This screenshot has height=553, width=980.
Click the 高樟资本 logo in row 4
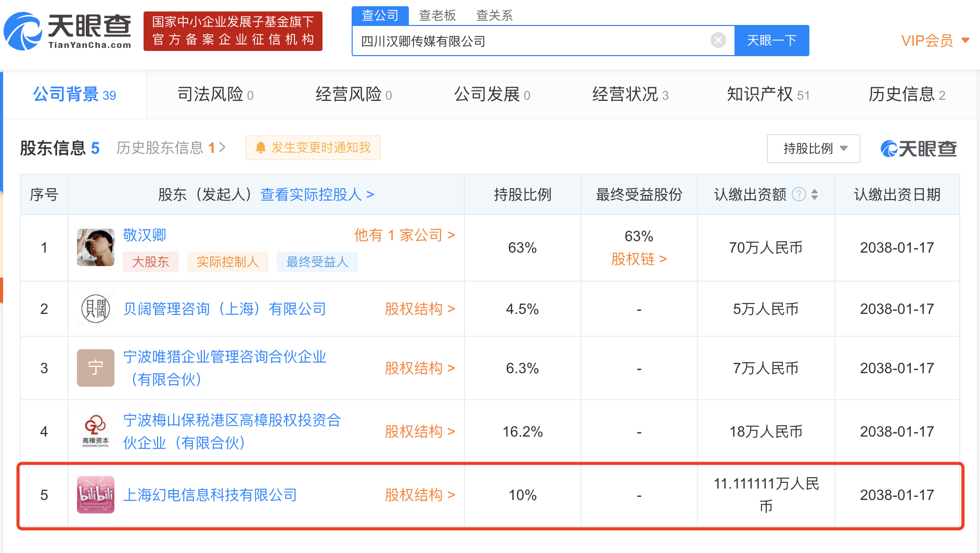point(95,431)
